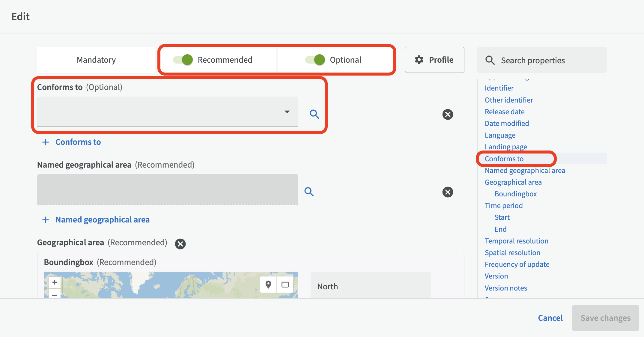Add another Named geographical area

tap(96, 220)
